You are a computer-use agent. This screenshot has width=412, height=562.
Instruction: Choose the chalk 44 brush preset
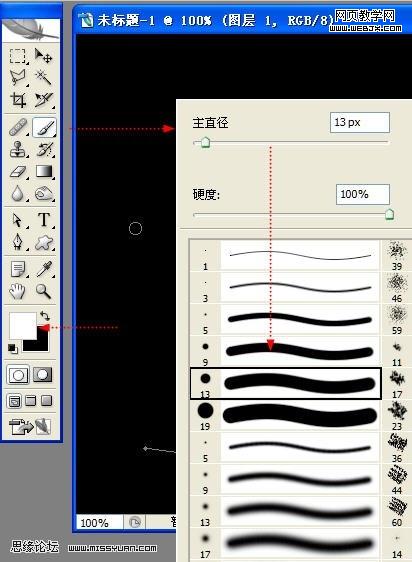pyautogui.click(x=397, y=479)
